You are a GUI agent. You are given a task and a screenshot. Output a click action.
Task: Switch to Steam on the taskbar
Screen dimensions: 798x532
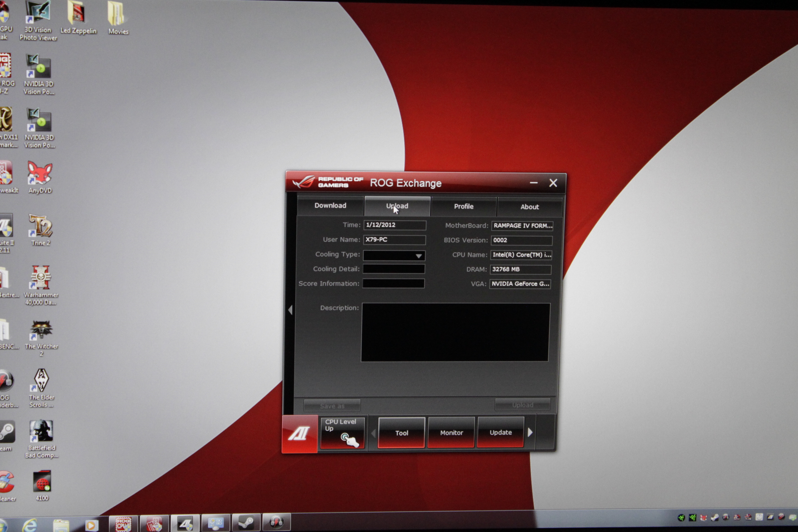pyautogui.click(x=247, y=522)
